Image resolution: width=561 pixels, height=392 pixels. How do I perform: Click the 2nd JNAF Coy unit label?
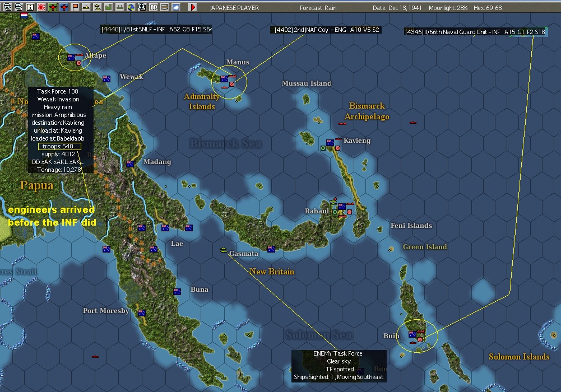coord(326,30)
